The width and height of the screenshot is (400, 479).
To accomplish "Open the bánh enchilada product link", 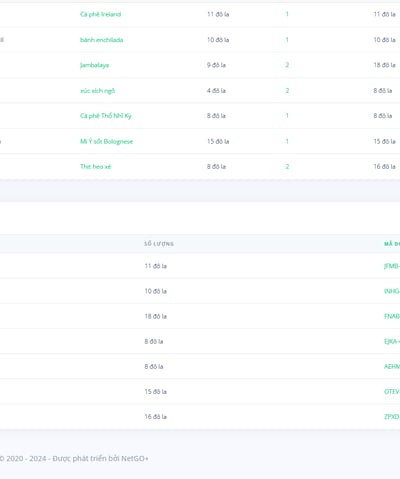I will click(101, 40).
